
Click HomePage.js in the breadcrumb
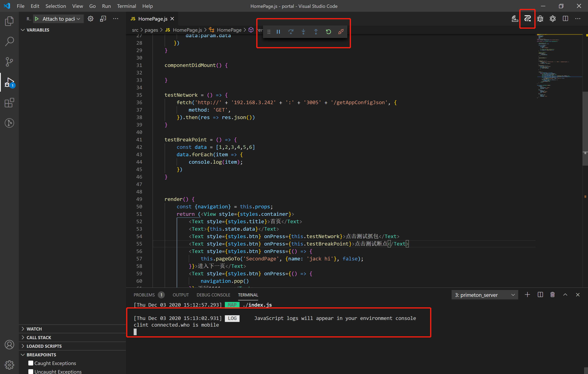tap(187, 30)
